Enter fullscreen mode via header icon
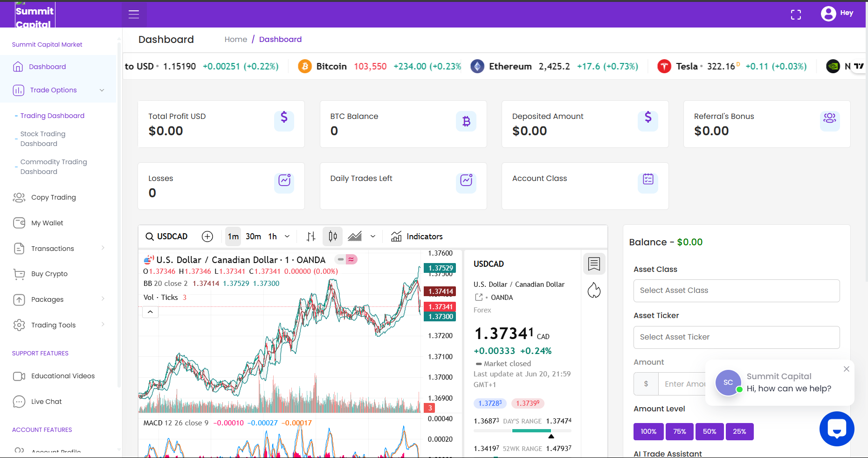 coord(796,15)
